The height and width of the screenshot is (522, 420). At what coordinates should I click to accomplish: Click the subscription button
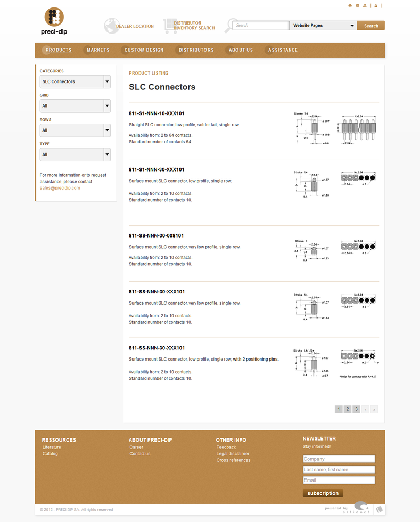[x=323, y=493]
